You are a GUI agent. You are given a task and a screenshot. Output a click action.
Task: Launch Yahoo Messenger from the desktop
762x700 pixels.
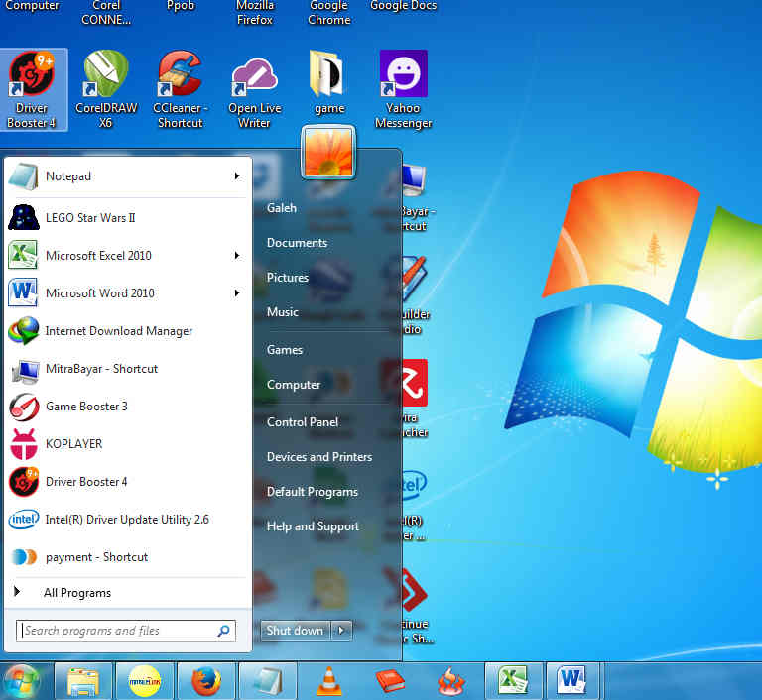[404, 90]
